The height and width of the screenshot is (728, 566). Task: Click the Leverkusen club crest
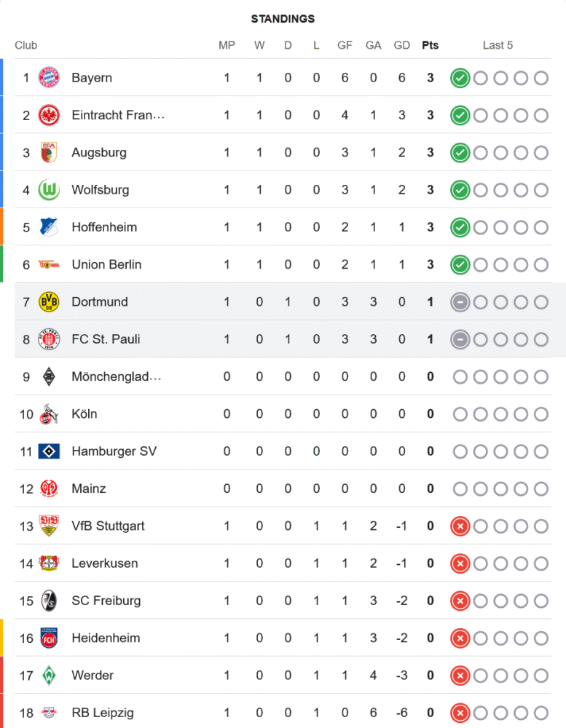coord(49,563)
